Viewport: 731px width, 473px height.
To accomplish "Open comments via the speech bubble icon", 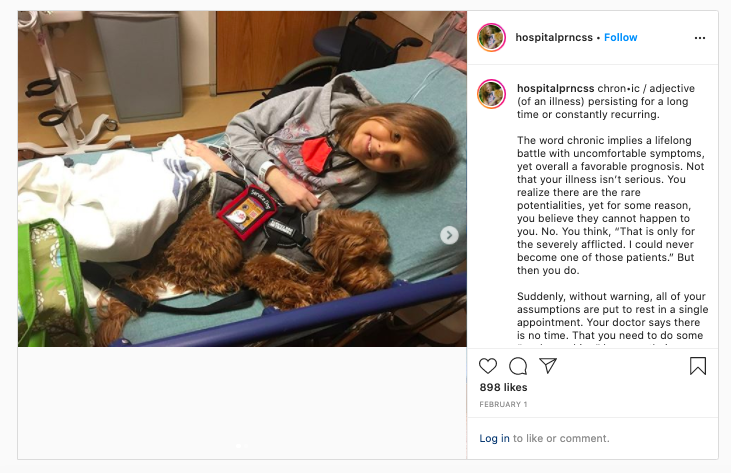I will pyautogui.click(x=518, y=366).
